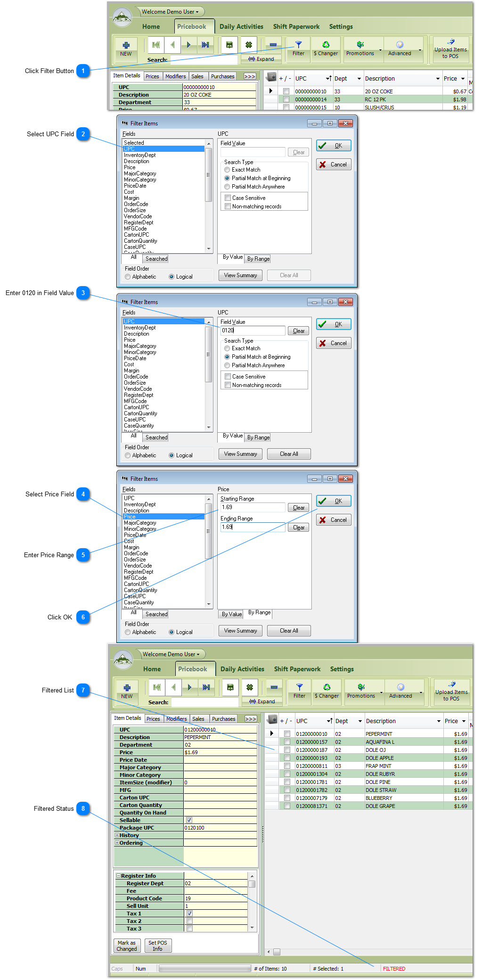482x980 pixels.
Task: Click the Ending Range input field
Action: pyautogui.click(x=253, y=527)
